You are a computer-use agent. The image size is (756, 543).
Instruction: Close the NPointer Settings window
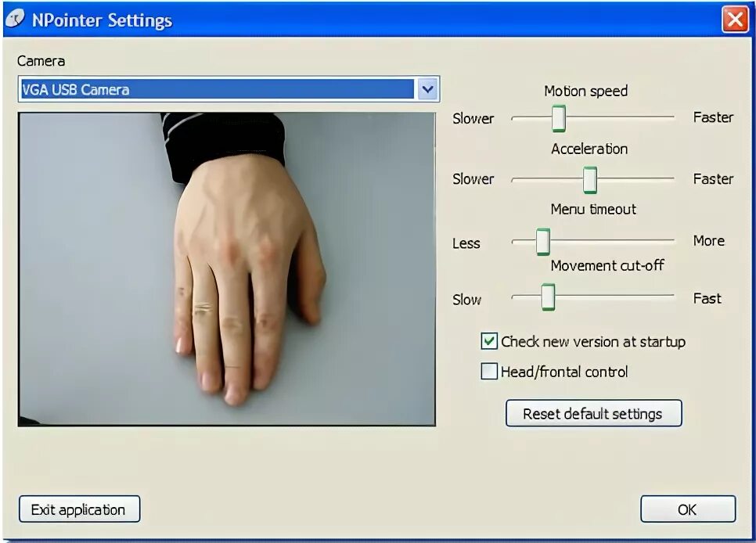[735, 20]
